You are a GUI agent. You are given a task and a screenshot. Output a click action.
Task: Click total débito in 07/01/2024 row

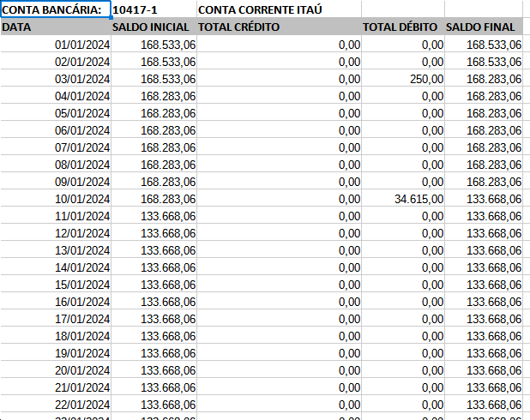coord(403,147)
